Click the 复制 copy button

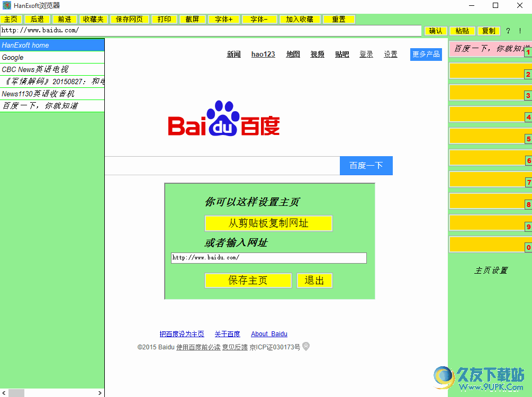click(489, 31)
